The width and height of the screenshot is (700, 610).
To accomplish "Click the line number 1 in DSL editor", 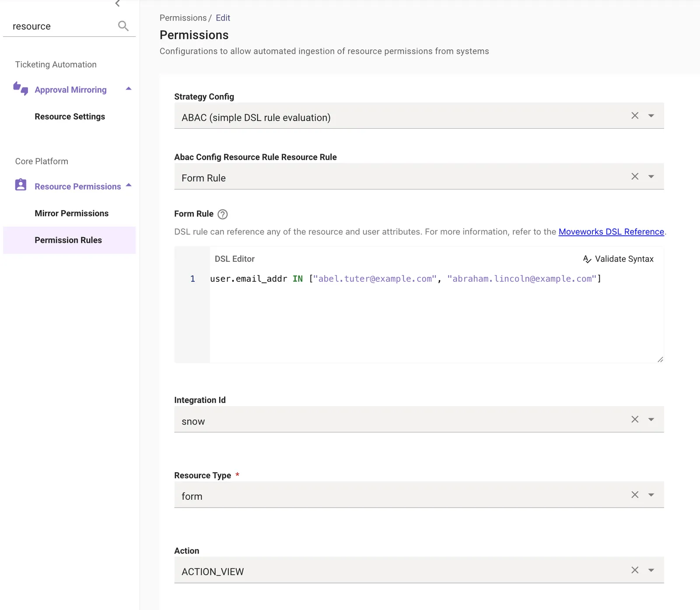I will (x=192, y=279).
